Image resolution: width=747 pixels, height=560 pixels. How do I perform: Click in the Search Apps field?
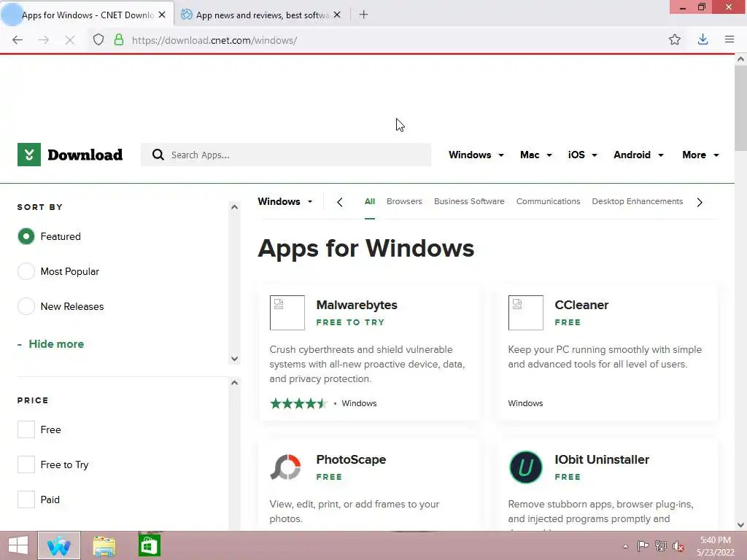[x=286, y=155]
